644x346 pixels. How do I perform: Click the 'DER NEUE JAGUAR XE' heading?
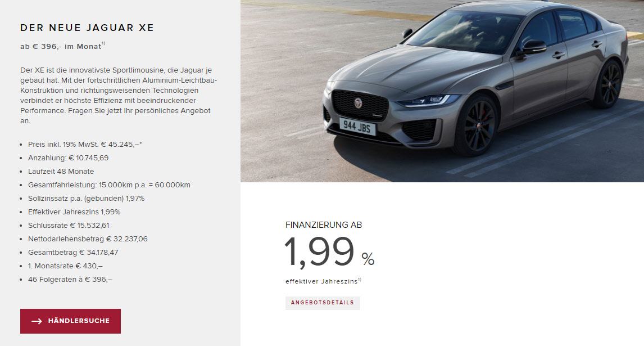(x=87, y=28)
